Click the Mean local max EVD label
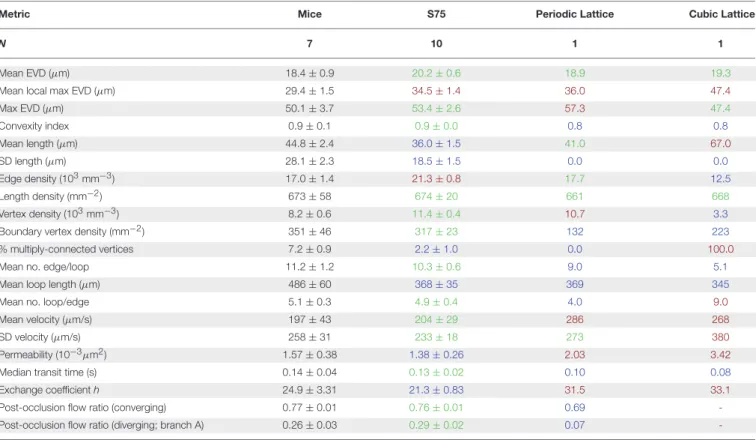This screenshot has width=756, height=440. click(57, 91)
